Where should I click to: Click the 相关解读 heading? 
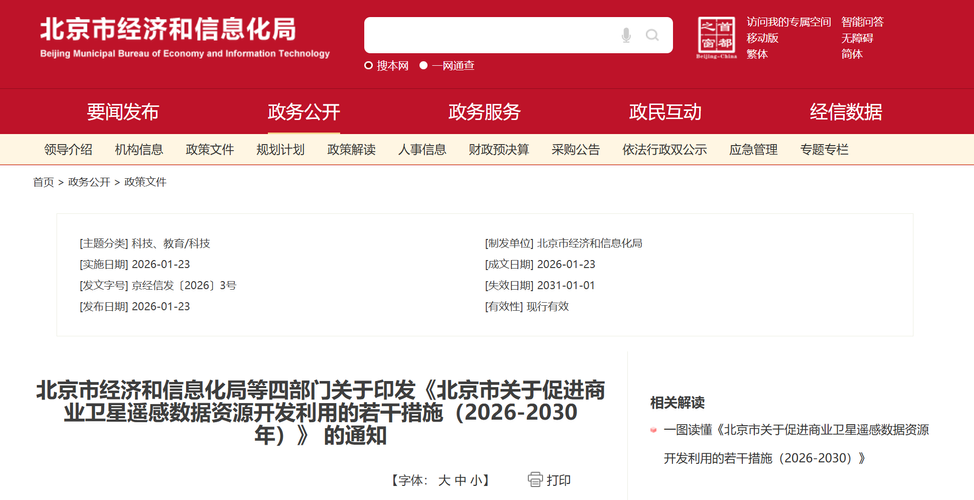coord(677,402)
